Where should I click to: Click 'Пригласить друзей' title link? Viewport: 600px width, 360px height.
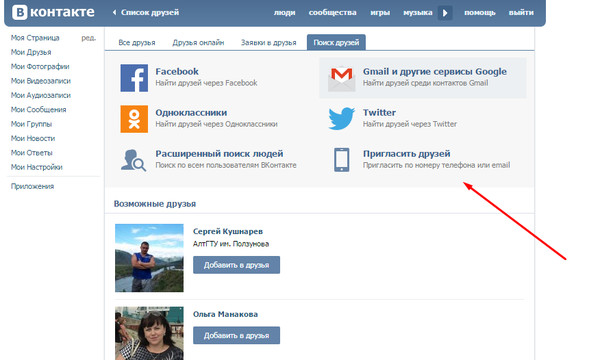pos(406,154)
